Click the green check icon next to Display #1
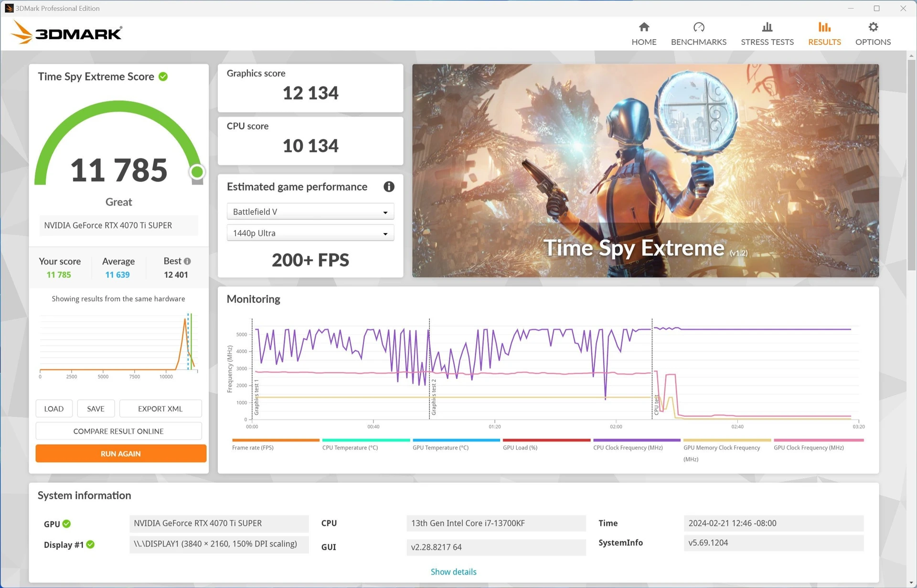The width and height of the screenshot is (917, 588). tap(90, 544)
